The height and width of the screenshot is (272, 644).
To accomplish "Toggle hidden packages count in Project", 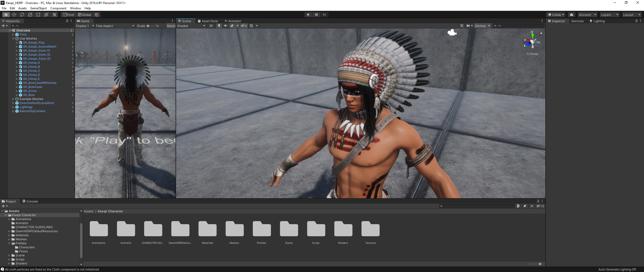I will [x=540, y=206].
